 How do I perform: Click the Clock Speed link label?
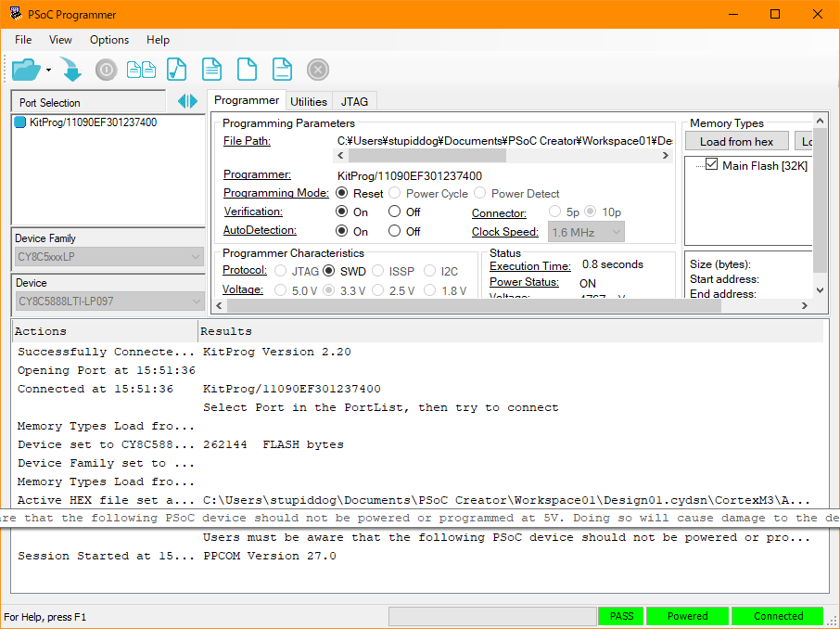[x=504, y=232]
